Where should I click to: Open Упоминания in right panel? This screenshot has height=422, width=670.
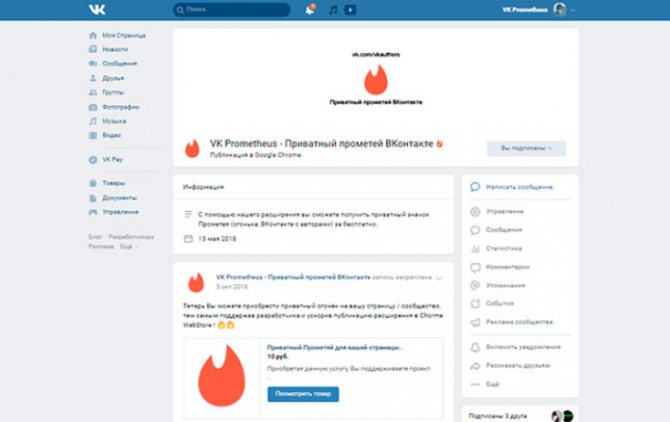pos(505,285)
